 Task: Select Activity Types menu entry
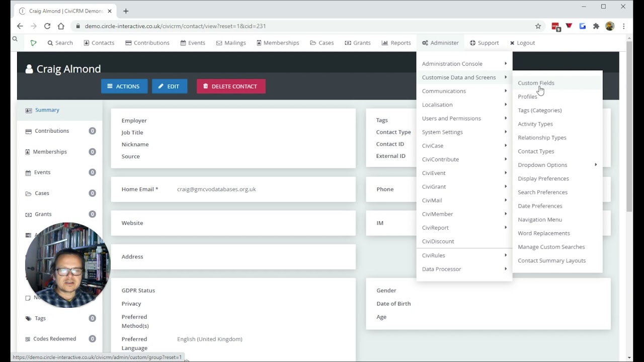[x=557, y=124]
